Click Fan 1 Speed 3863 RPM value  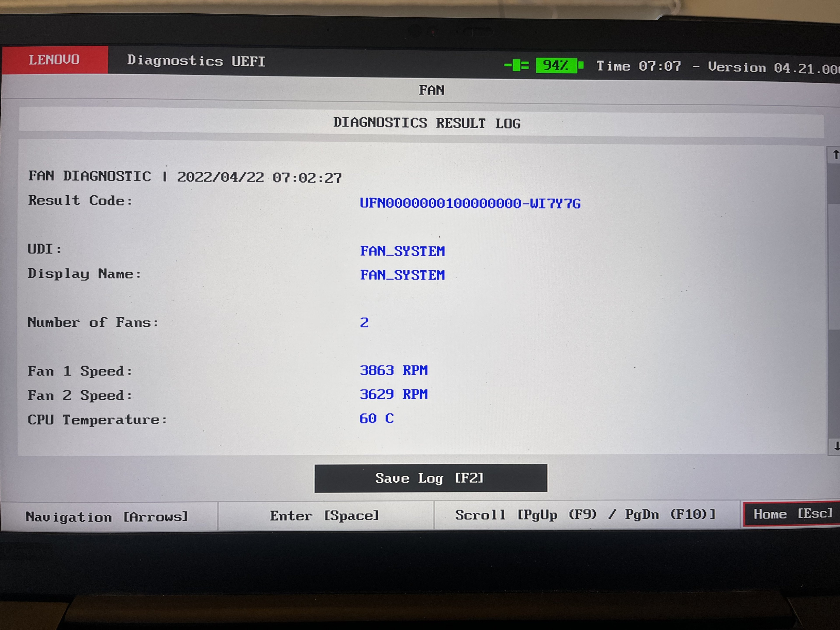coord(393,370)
